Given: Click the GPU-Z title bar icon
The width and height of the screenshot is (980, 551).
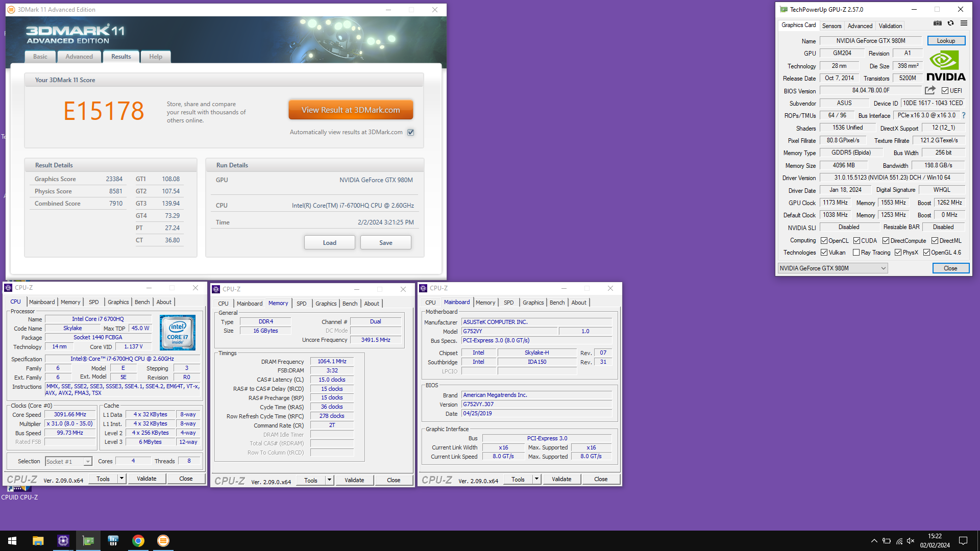Looking at the screenshot, I should pyautogui.click(x=783, y=9).
